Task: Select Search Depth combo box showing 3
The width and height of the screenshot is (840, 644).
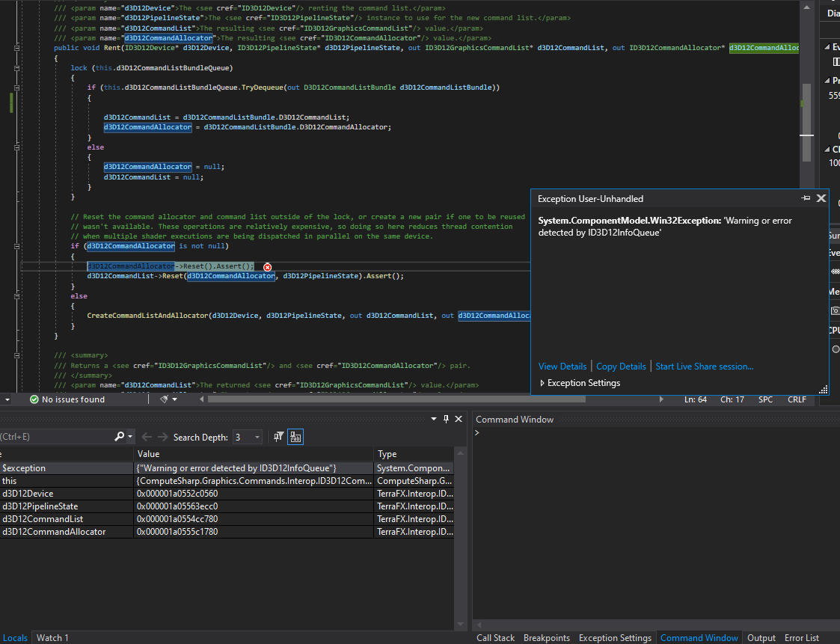Action: pyautogui.click(x=247, y=438)
